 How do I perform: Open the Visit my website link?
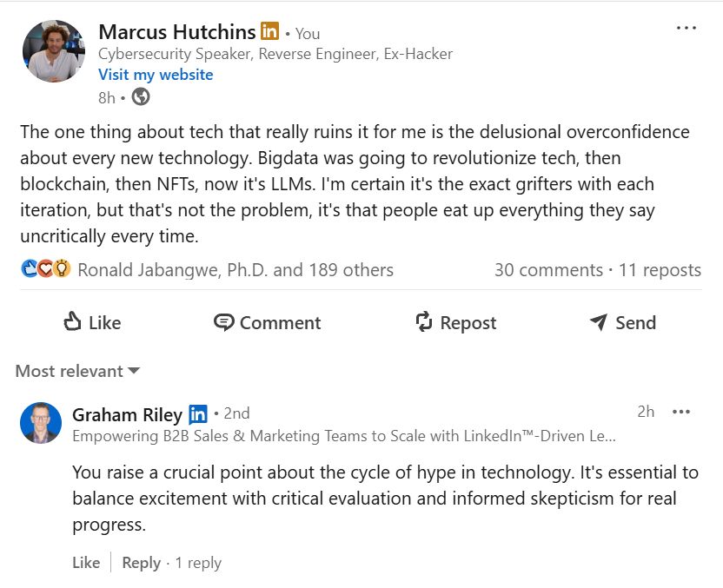tap(156, 74)
